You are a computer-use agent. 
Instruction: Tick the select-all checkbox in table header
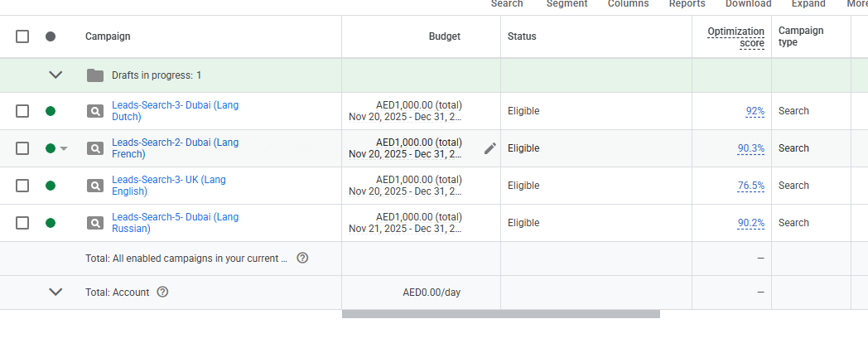(x=22, y=36)
